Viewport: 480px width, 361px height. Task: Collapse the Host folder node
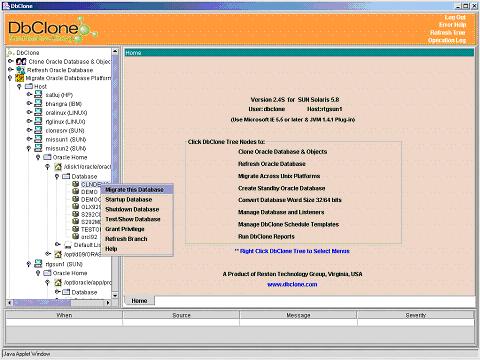pyautogui.click(x=19, y=87)
